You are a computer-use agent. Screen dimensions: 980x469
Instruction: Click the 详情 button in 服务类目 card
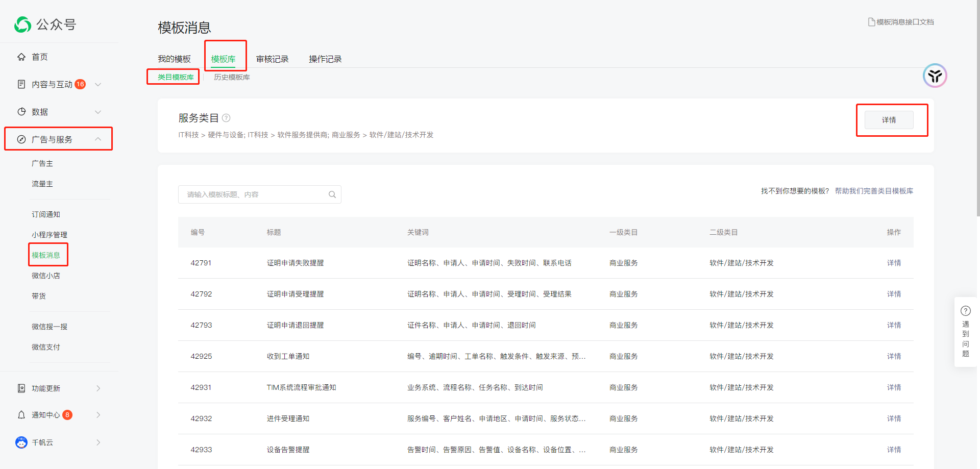coord(889,120)
